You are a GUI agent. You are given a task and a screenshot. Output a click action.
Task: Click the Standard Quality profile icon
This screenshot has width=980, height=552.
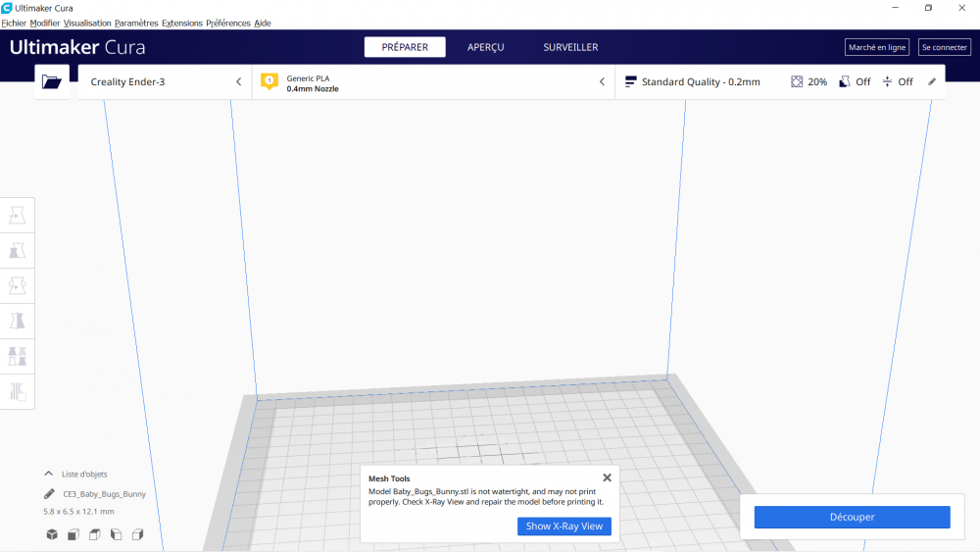pos(630,82)
